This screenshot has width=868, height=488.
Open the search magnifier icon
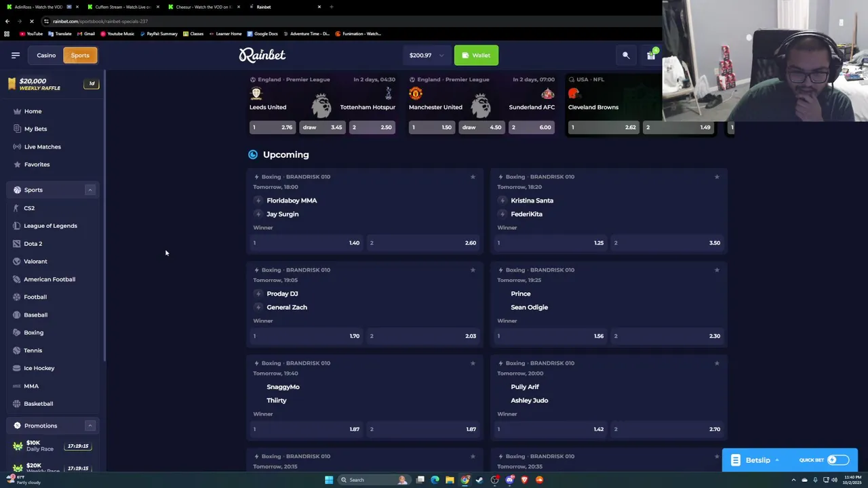pyautogui.click(x=626, y=56)
